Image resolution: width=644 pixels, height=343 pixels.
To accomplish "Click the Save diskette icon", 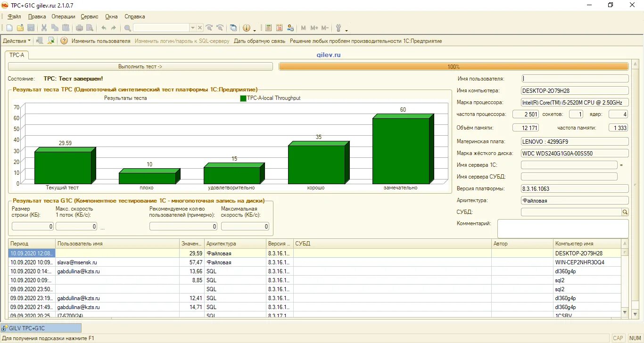I will (31, 28).
